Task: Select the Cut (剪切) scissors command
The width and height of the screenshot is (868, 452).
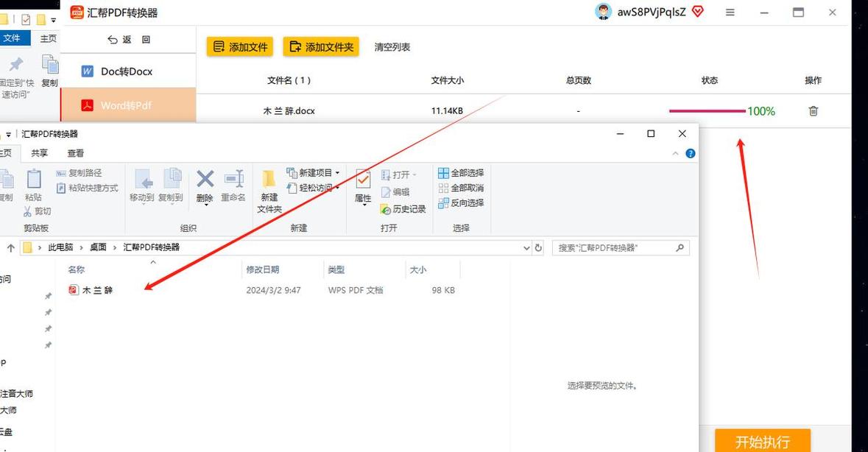Action: [x=37, y=211]
